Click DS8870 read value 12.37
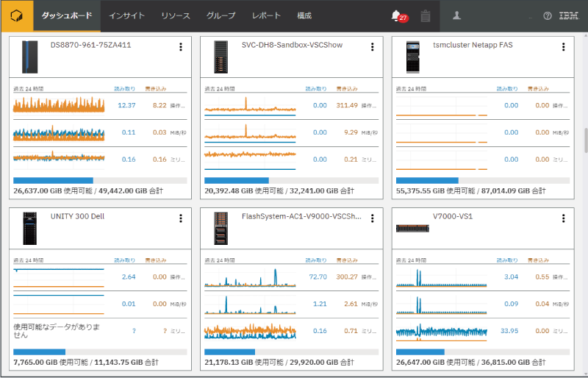Image resolution: width=588 pixels, height=378 pixels. [x=126, y=105]
